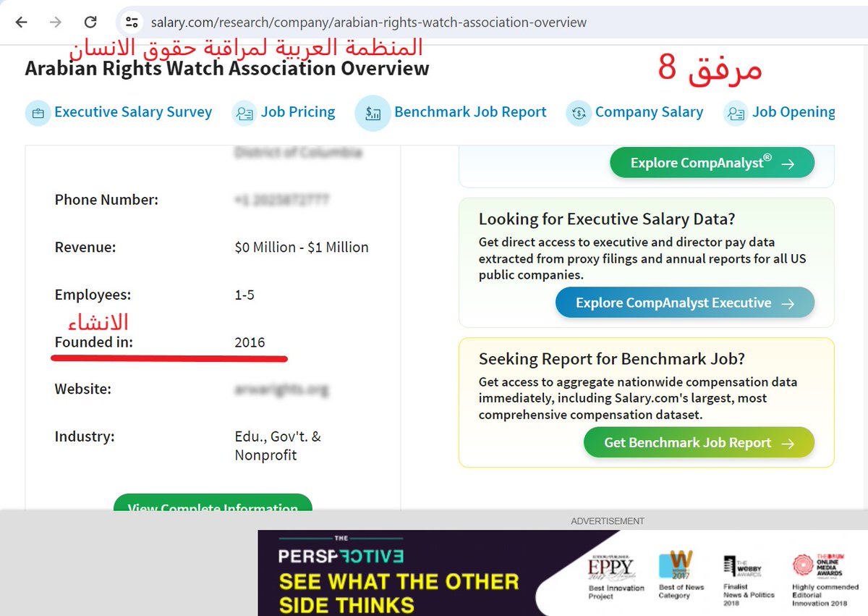Open the Benchmark Job Report link
868x616 pixels.
[x=470, y=112]
